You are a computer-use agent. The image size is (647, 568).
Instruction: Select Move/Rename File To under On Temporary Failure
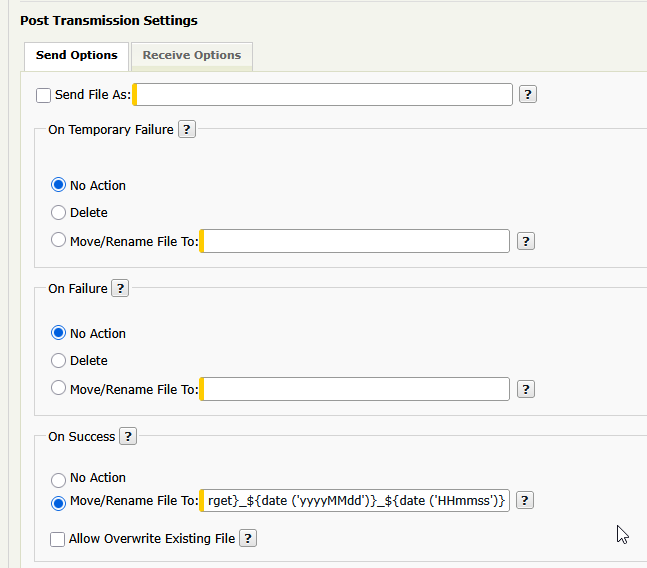[58, 240]
